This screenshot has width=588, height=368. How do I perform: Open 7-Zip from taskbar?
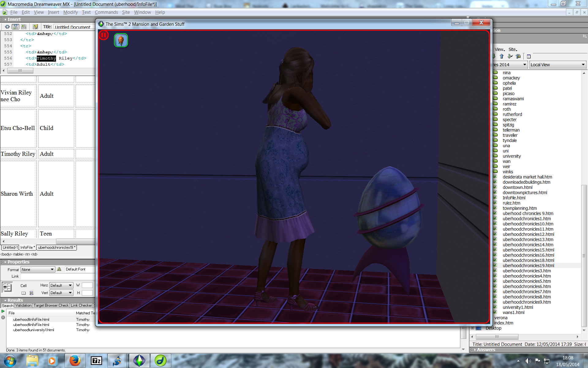click(96, 361)
